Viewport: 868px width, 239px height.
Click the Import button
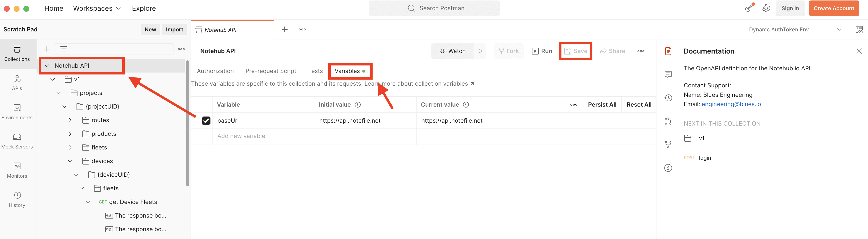tap(174, 30)
